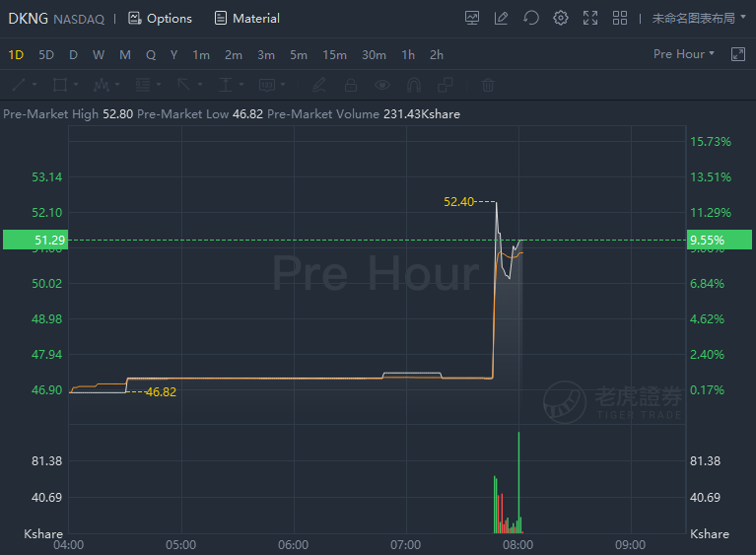
Task: Delete drawings with the trash icon
Action: [x=488, y=85]
